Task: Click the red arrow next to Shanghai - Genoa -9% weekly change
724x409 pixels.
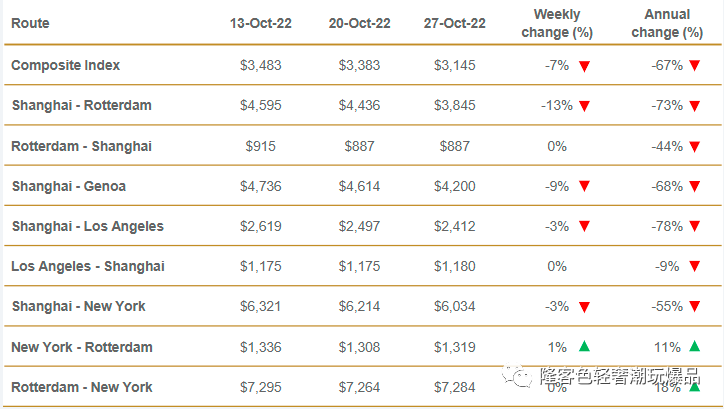Action: tap(584, 186)
